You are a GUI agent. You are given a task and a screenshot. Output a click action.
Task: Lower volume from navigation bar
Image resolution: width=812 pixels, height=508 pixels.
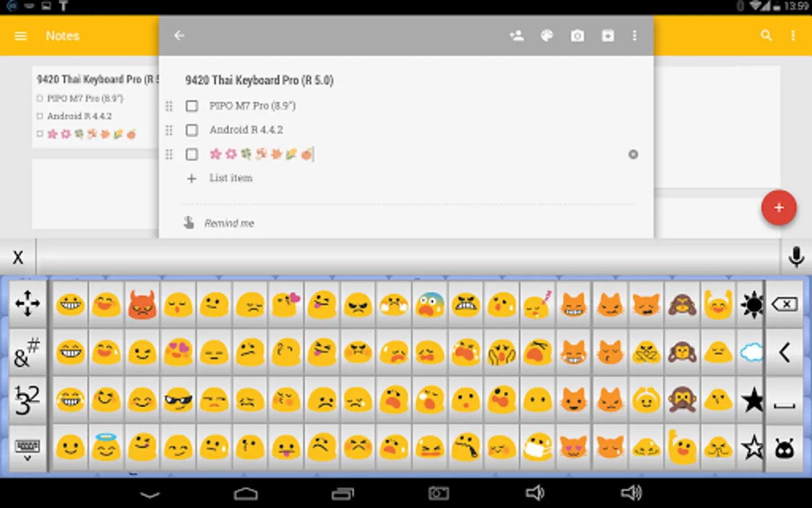pyautogui.click(x=535, y=493)
